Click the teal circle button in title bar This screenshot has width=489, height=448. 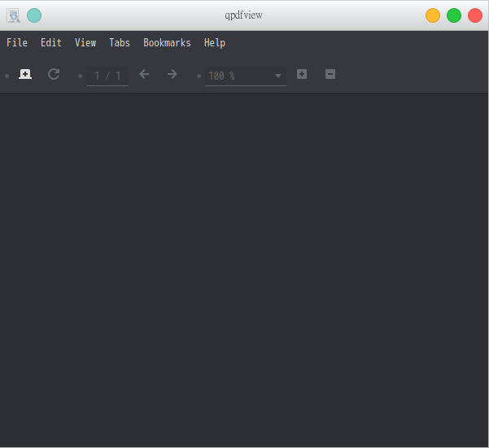coord(34,15)
